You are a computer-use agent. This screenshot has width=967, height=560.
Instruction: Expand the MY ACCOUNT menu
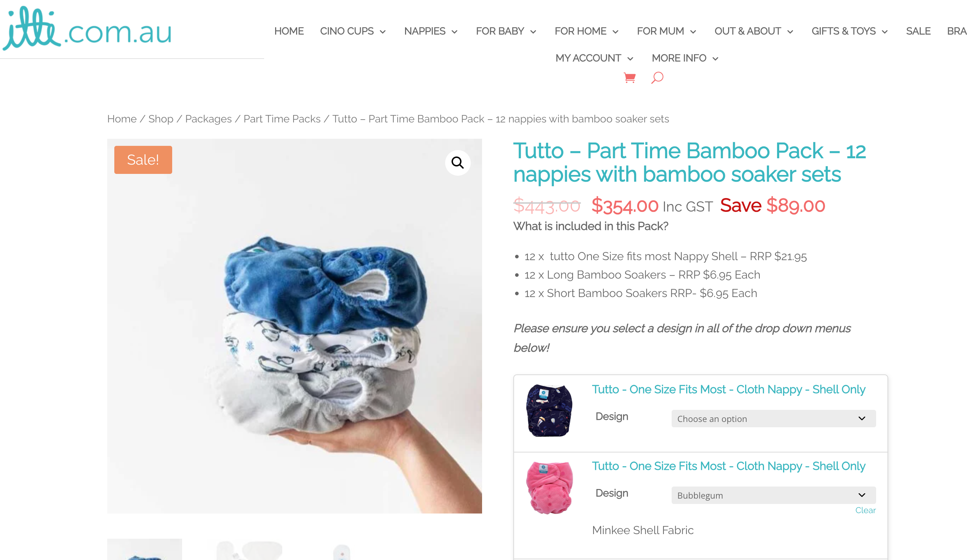pyautogui.click(x=594, y=58)
